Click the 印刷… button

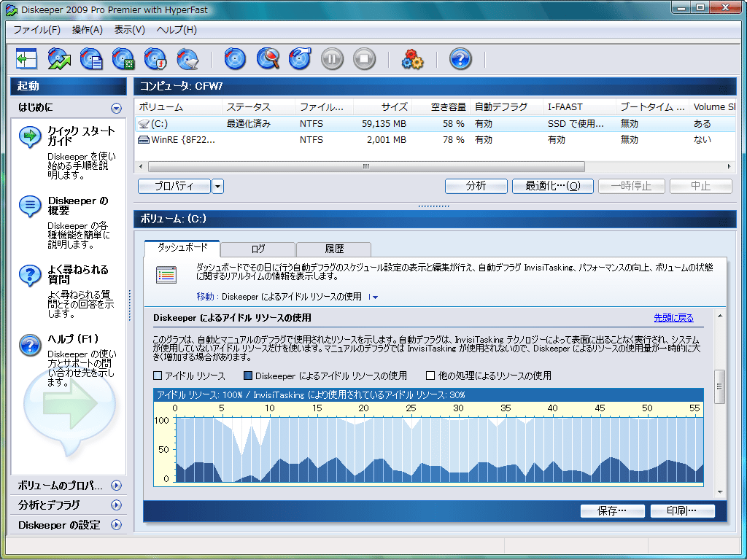click(x=682, y=511)
